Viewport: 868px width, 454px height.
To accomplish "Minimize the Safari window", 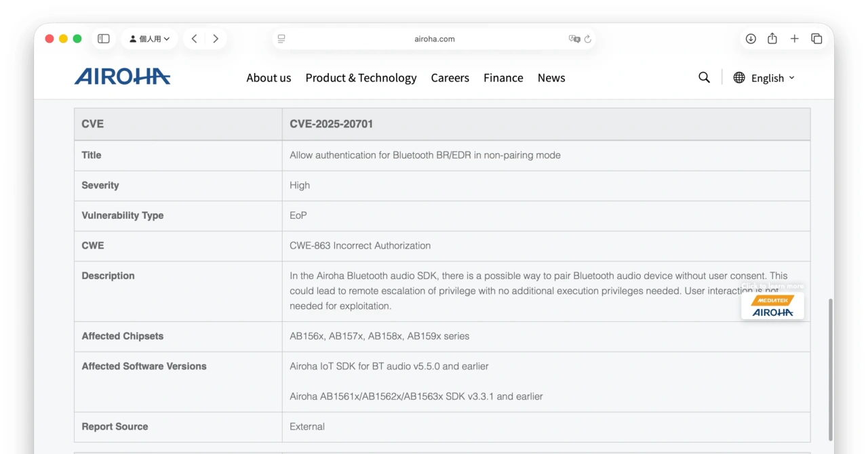I will (x=63, y=39).
